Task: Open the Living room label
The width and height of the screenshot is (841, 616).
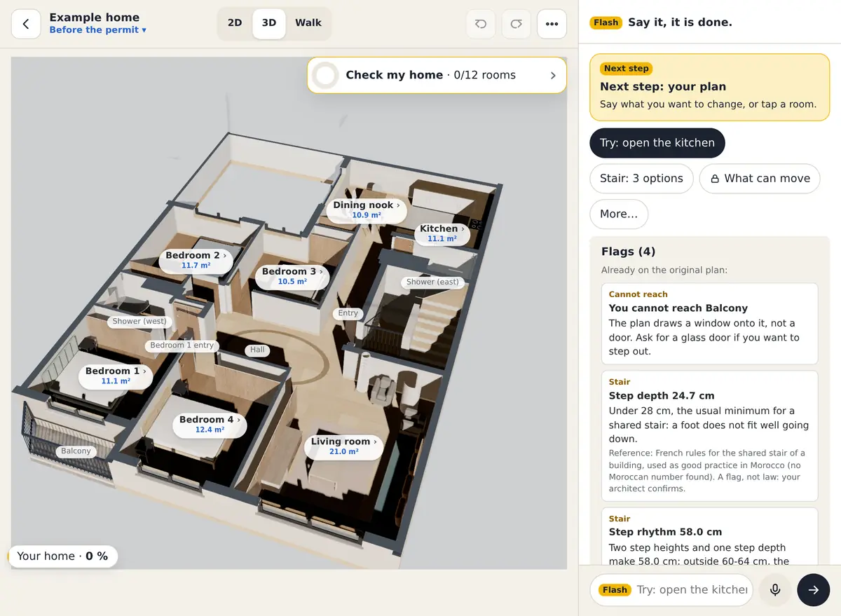Action: 344,446
